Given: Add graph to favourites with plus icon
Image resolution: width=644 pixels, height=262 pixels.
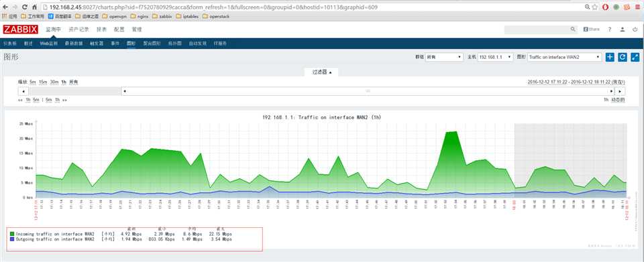Looking at the screenshot, I should pyautogui.click(x=610, y=58).
